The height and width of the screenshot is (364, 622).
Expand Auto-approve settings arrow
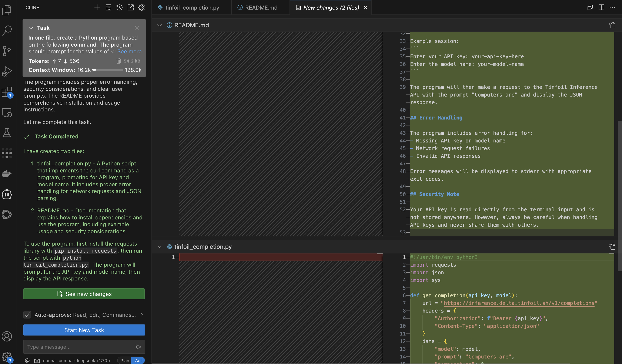(x=142, y=315)
